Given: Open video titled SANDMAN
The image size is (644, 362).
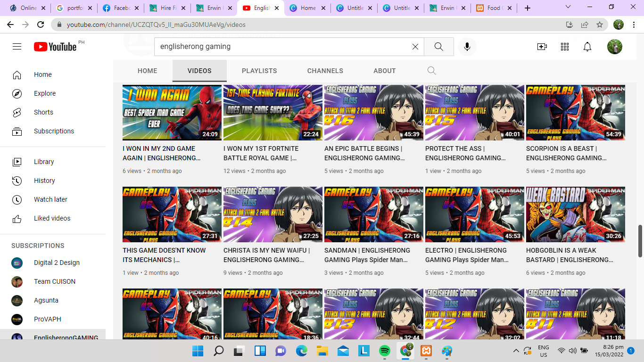Looking at the screenshot, I should [367, 255].
